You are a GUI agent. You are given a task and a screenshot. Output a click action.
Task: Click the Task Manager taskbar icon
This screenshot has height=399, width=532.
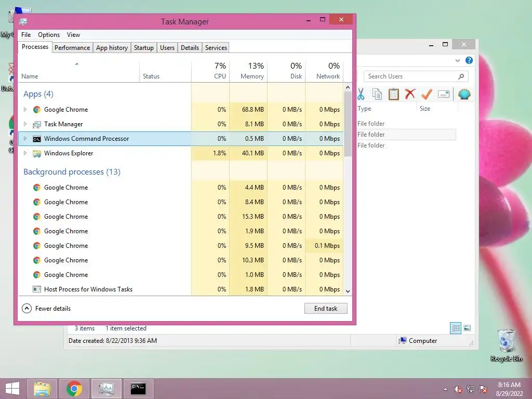(106, 389)
